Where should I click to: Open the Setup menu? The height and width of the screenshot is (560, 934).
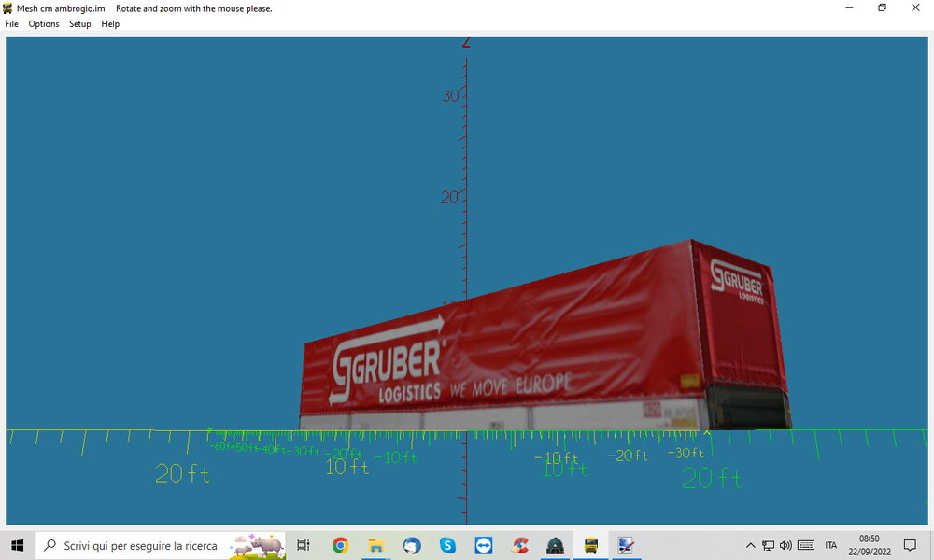79,24
